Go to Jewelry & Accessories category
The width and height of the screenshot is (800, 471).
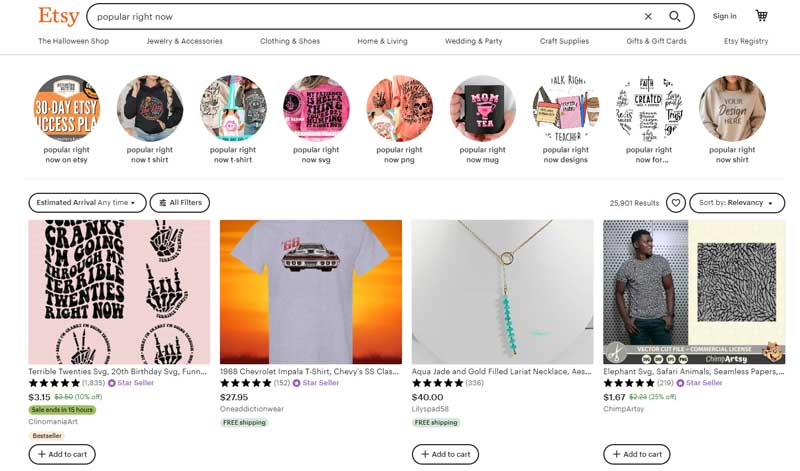[184, 41]
